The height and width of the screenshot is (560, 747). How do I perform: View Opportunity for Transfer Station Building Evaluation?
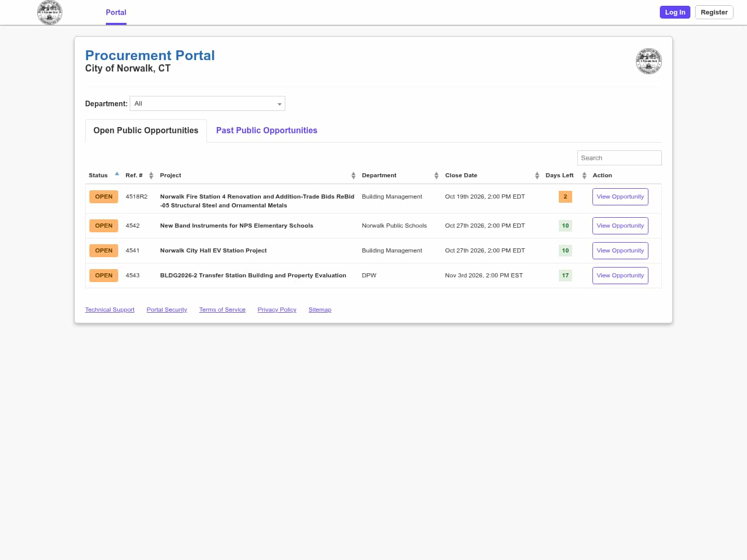tap(620, 276)
